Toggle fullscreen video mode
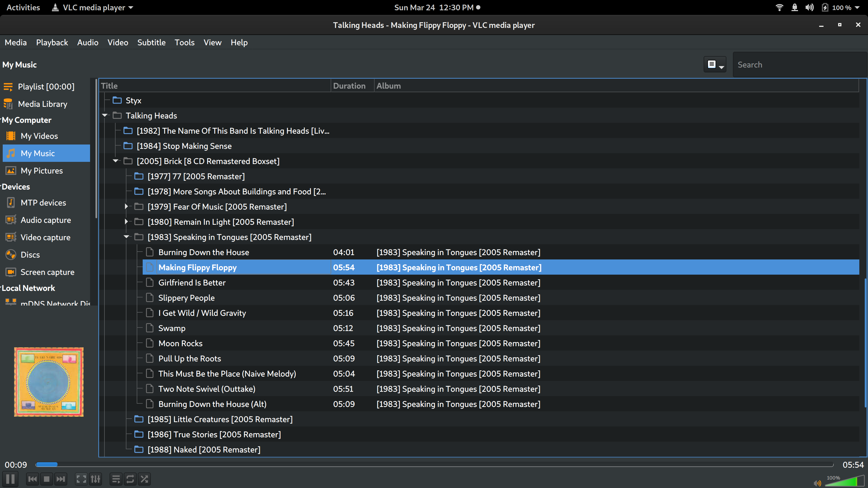Image resolution: width=868 pixels, height=488 pixels. click(x=81, y=479)
